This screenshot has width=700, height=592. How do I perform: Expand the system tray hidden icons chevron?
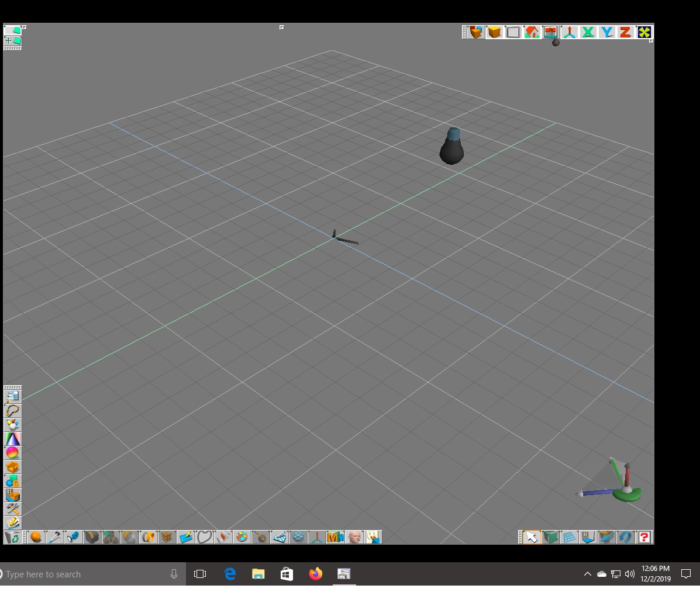pyautogui.click(x=588, y=574)
